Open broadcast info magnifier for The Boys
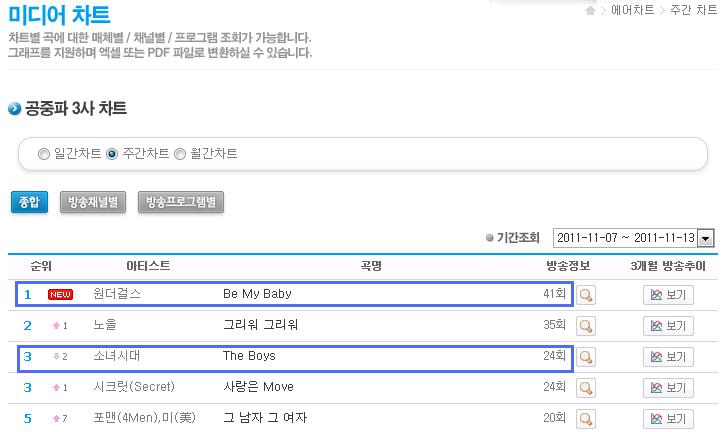The image size is (727, 432). click(586, 356)
